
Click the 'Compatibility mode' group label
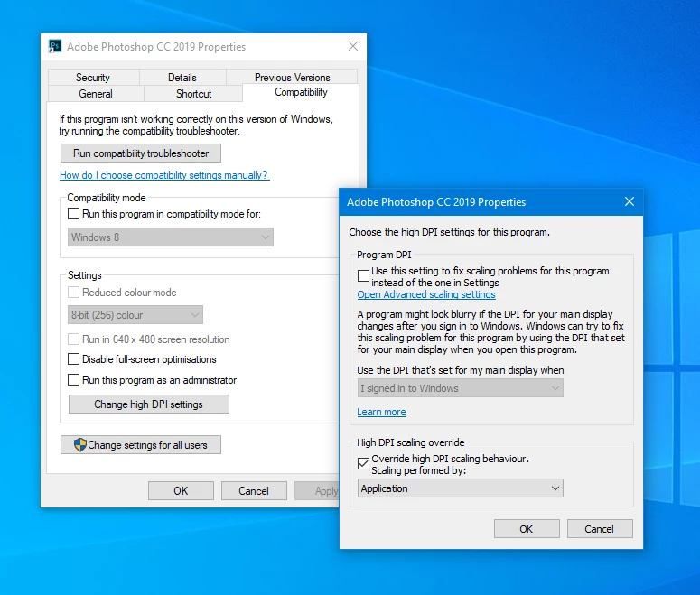point(107,198)
